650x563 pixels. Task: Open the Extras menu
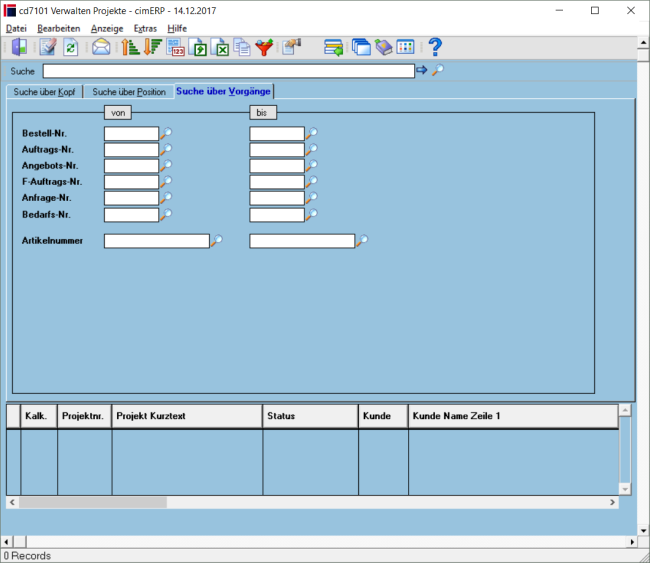(145, 29)
